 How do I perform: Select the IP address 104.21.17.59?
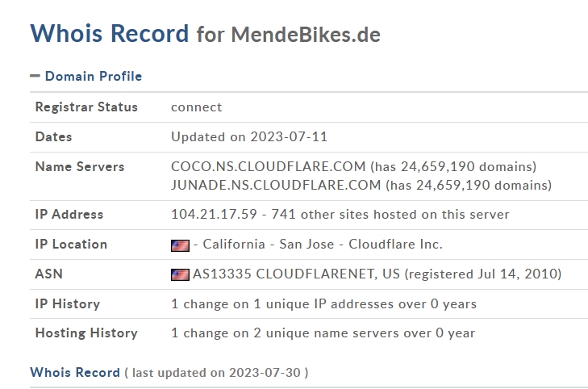213,215
